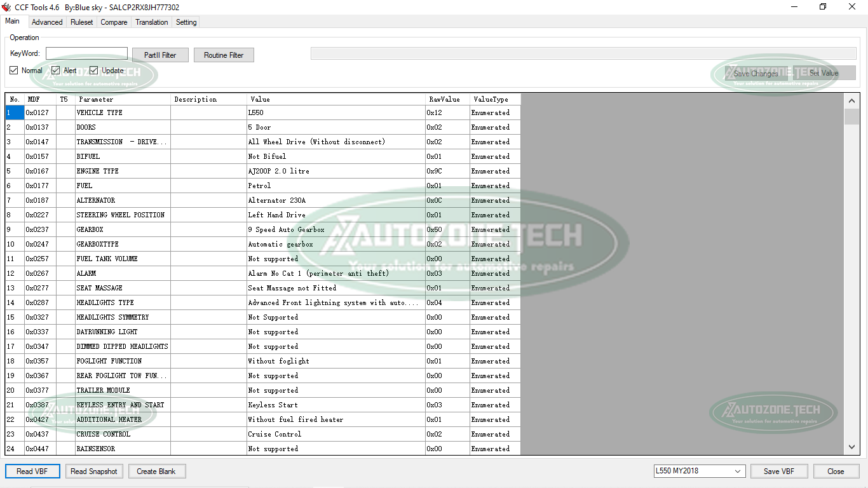Enable the Normal checkbox
868x488 pixels.
[x=13, y=70]
